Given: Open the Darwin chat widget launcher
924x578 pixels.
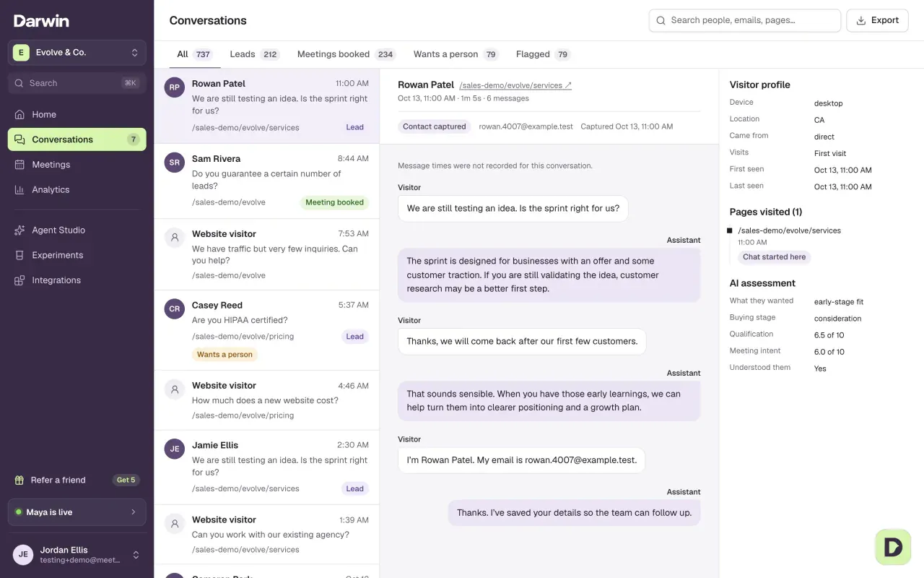Looking at the screenshot, I should click(894, 547).
